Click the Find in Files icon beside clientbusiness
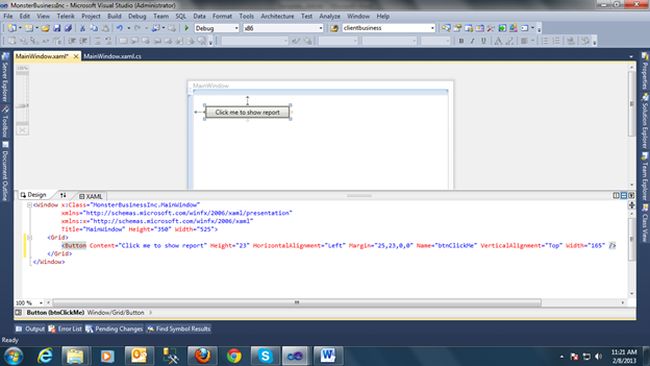Image resolution: width=650 pixels, height=366 pixels. (x=334, y=28)
